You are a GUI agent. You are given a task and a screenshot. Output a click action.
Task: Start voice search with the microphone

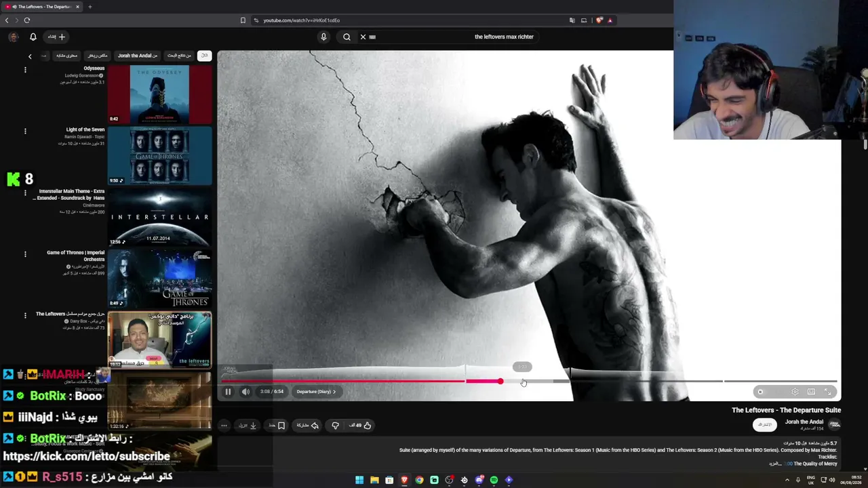323,37
